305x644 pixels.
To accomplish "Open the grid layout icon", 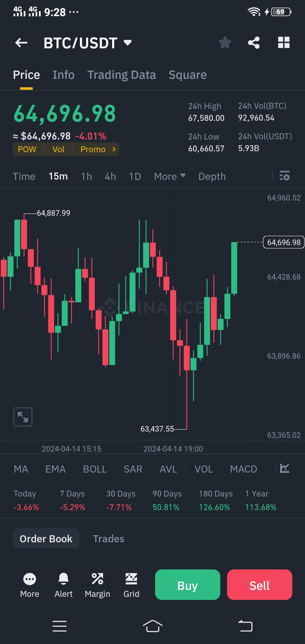I will (284, 43).
